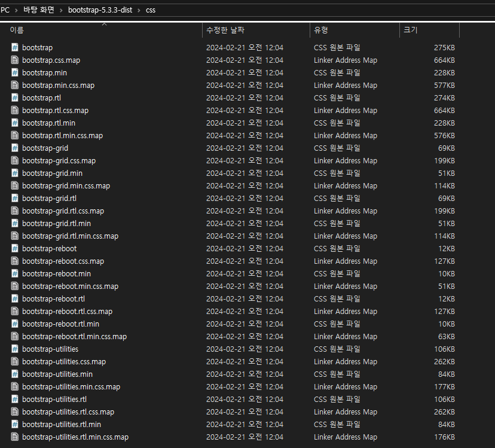Expand the chevron after PC in address bar
This screenshot has height=448, width=495.
[16, 10]
